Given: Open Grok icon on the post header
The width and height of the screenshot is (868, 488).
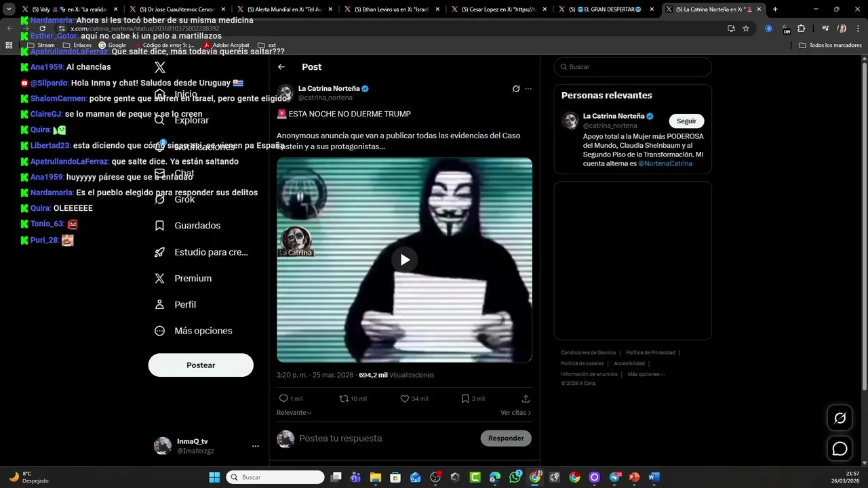Looking at the screenshot, I should pyautogui.click(x=516, y=89).
